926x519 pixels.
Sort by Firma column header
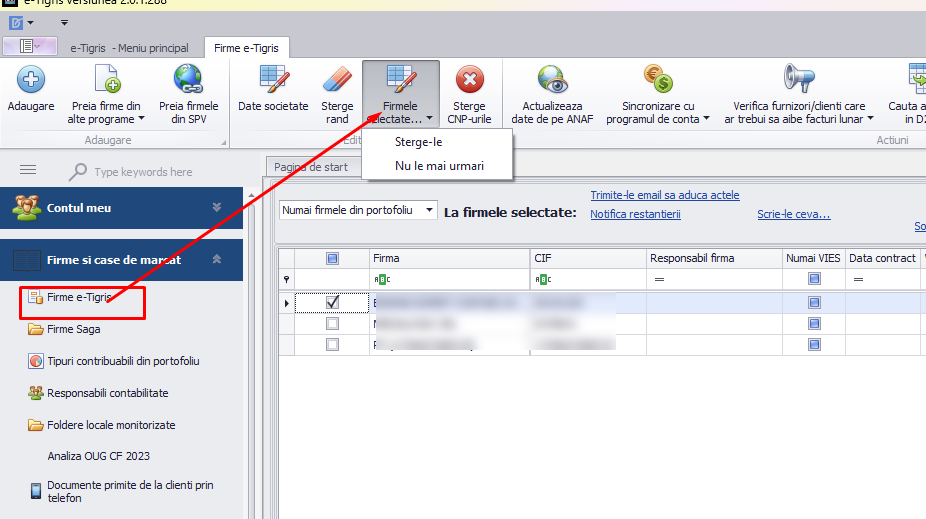(x=449, y=258)
